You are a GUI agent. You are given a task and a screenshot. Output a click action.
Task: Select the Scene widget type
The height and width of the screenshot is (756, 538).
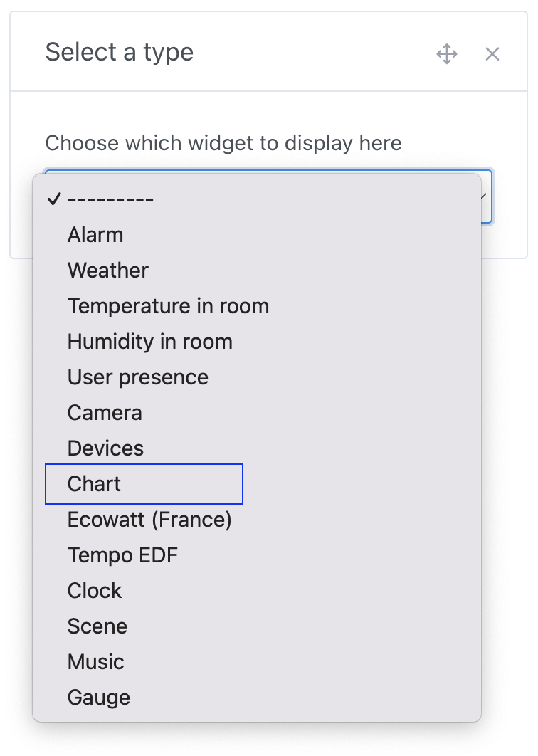pos(97,626)
